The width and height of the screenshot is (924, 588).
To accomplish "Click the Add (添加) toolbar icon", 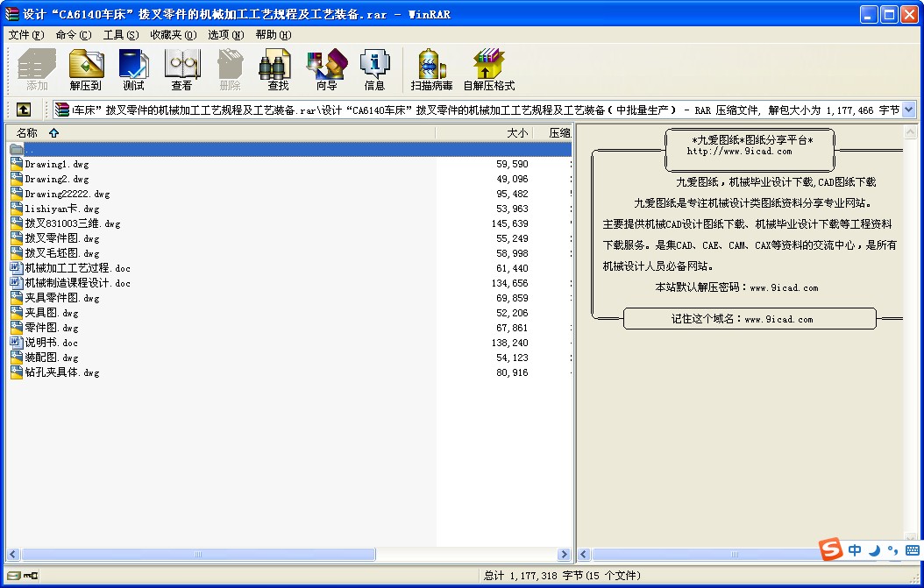I will tap(37, 69).
